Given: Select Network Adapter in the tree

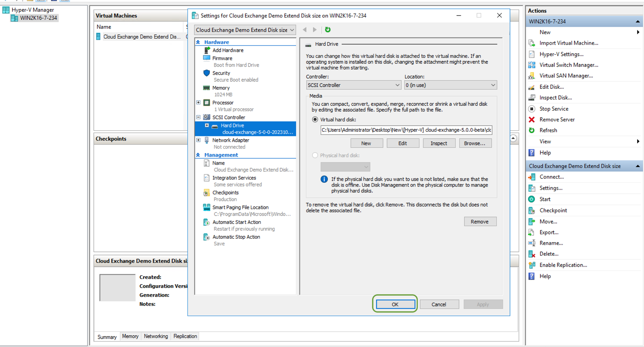Looking at the screenshot, I should tap(230, 140).
